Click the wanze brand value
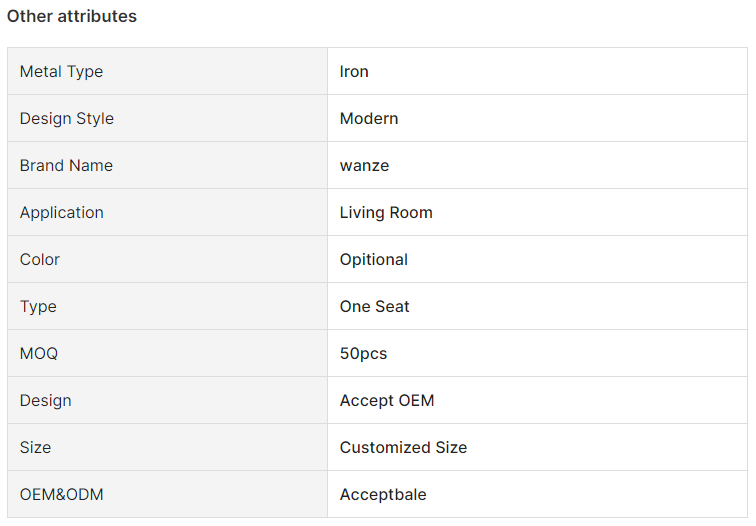Image resolution: width=756 pixels, height=526 pixels. 364,166
